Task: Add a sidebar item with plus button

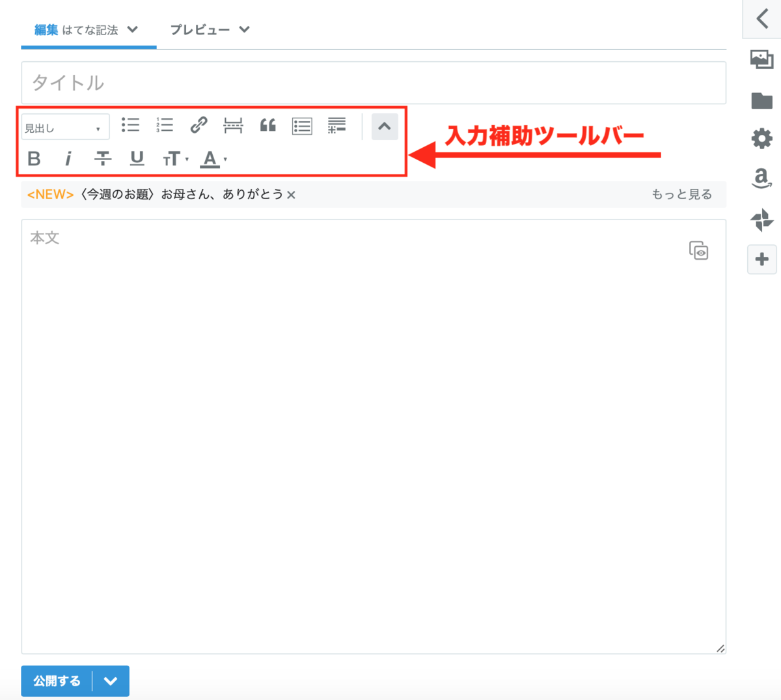Action: point(762,259)
